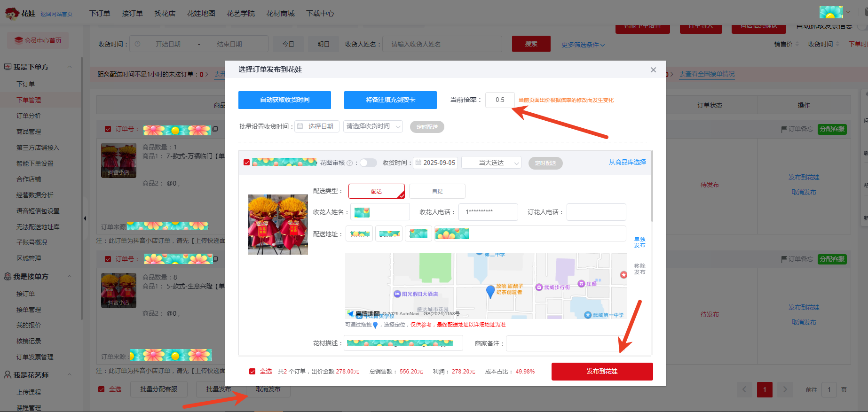Select 自提 delivery type

437,191
